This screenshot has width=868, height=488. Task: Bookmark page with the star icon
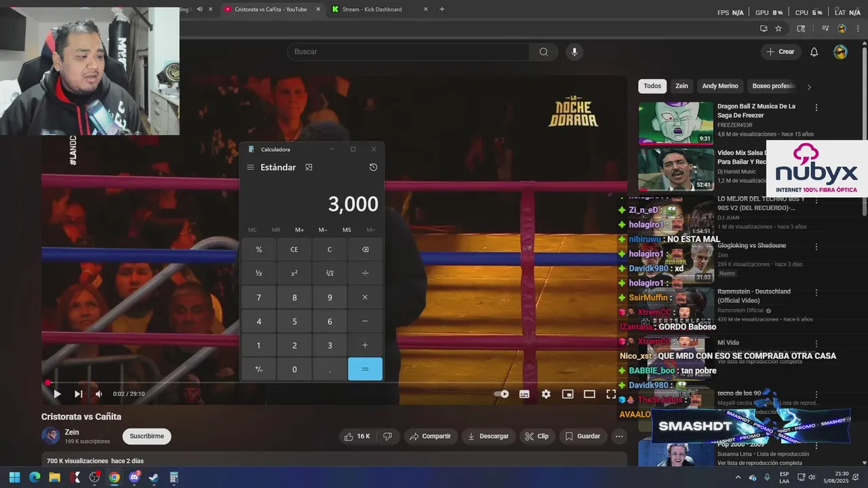778,28
